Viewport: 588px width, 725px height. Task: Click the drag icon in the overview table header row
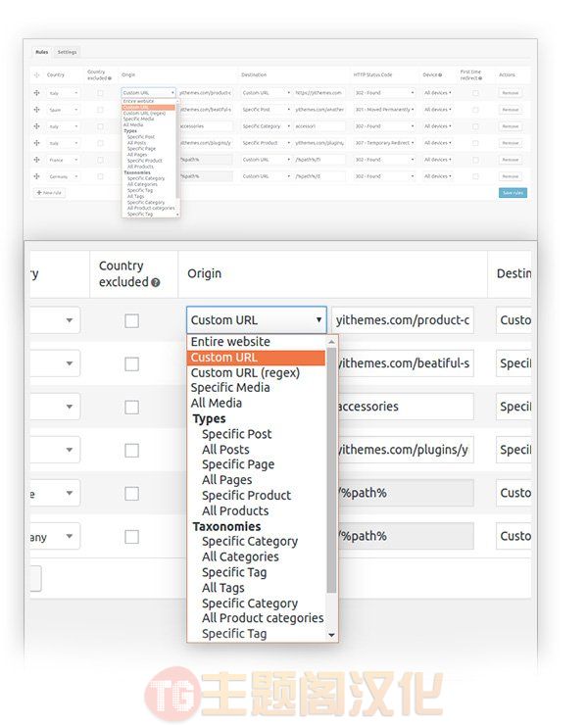[x=36, y=74]
